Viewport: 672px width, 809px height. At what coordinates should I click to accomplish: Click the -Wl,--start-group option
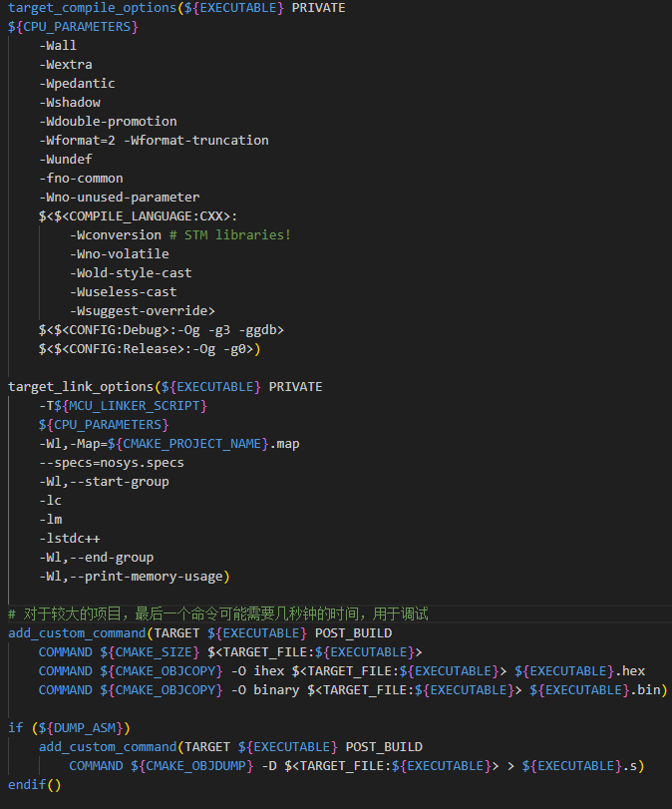click(104, 482)
